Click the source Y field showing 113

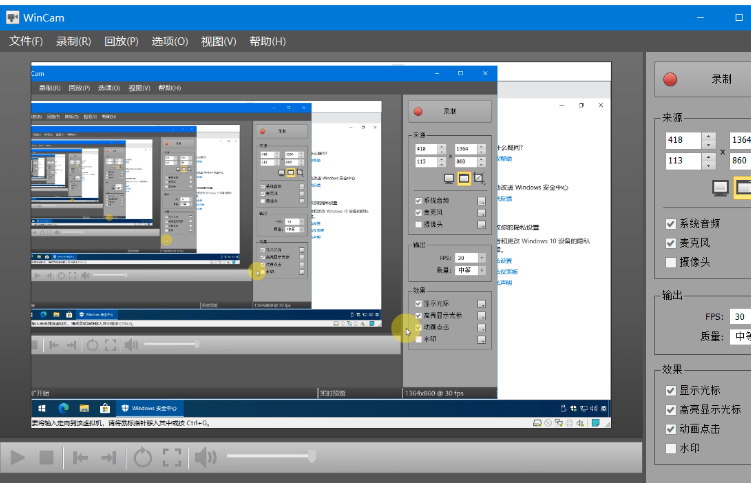tap(683, 161)
